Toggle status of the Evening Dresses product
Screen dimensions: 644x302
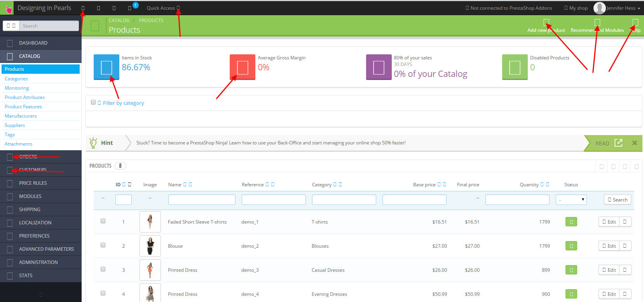tap(571, 294)
